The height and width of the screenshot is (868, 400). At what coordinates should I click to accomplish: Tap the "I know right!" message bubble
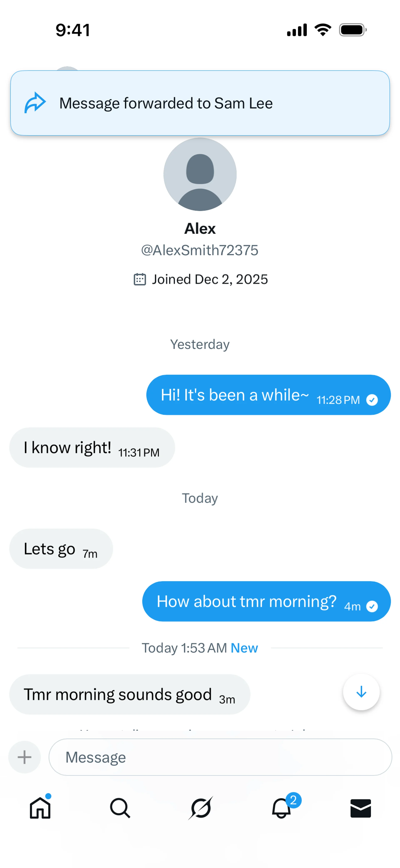tap(92, 448)
